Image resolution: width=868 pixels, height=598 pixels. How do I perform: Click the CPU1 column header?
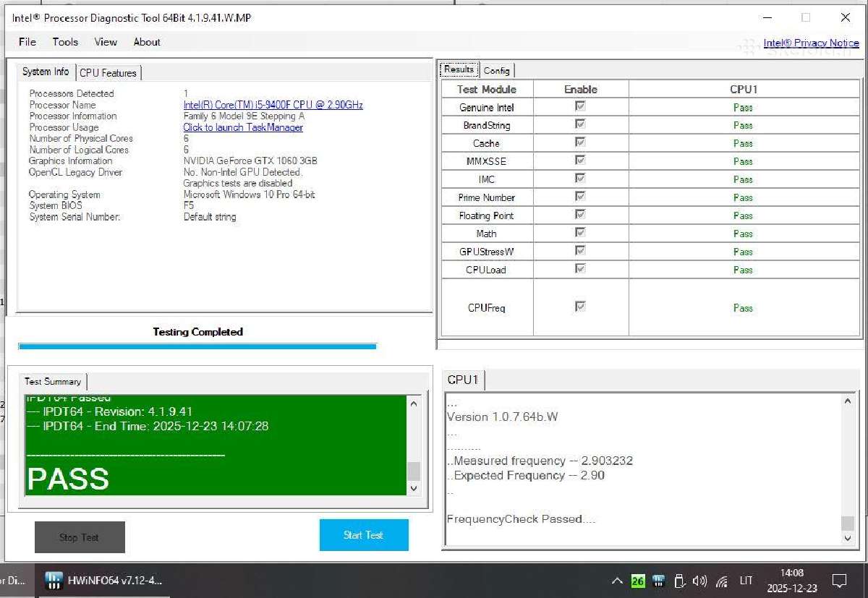point(744,89)
